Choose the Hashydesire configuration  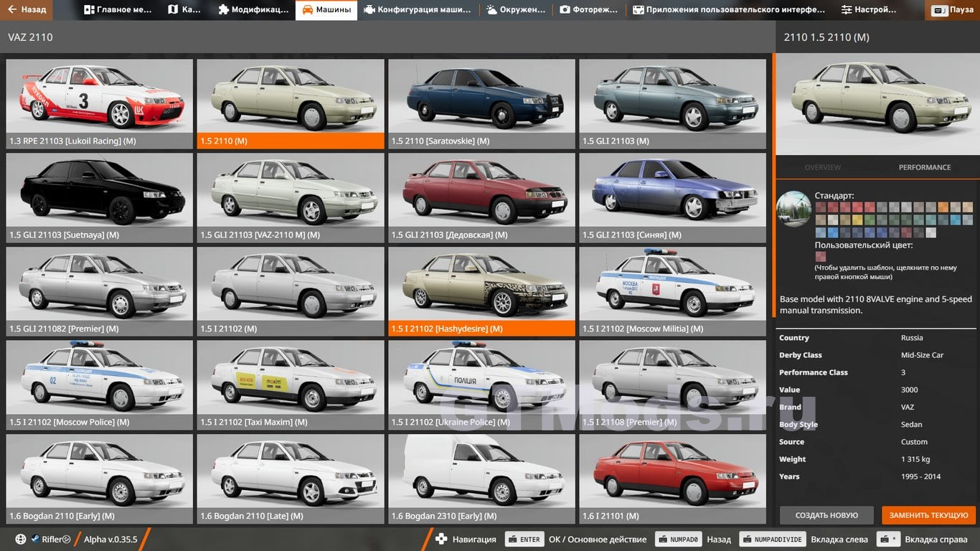point(481,291)
